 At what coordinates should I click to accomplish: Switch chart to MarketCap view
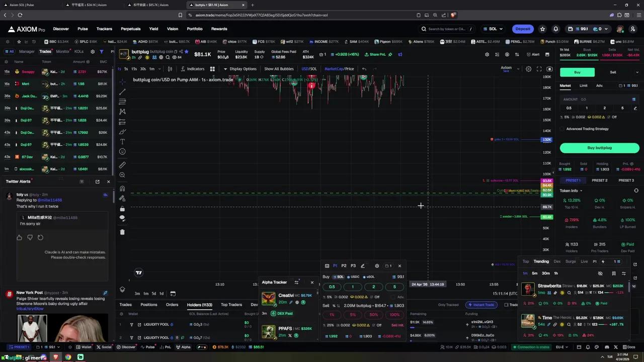(x=333, y=69)
